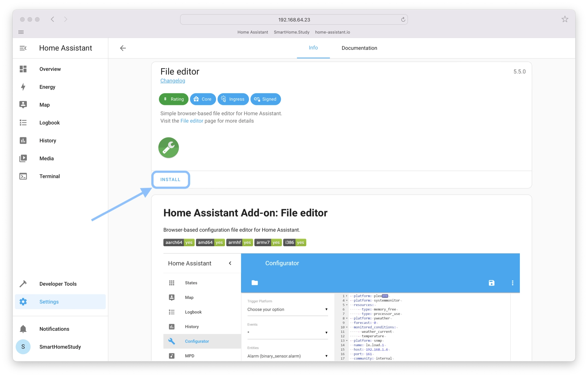This screenshot has height=377, width=588.
Task: Switch to the Info tab
Action: tap(313, 48)
